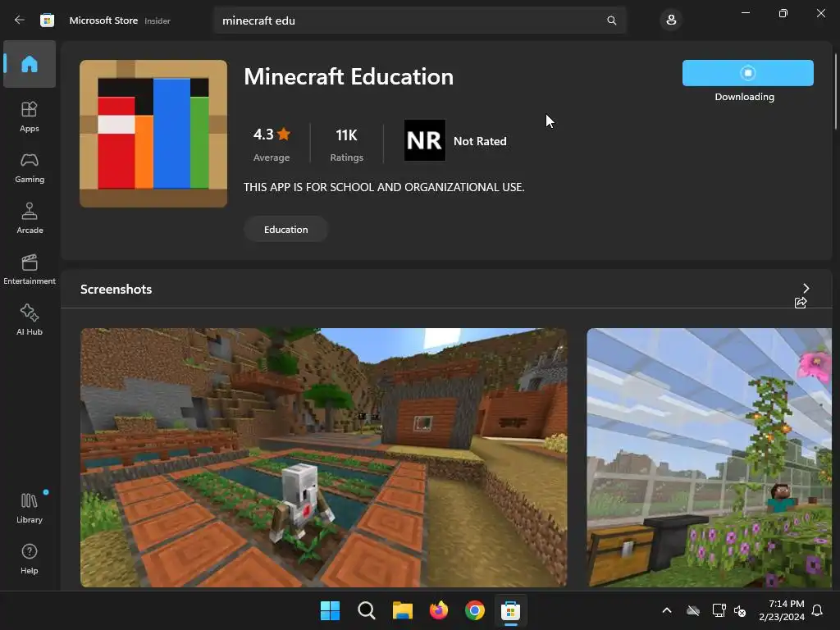Click the network display tray icon
The width and height of the screenshot is (840, 630).
[719, 610]
